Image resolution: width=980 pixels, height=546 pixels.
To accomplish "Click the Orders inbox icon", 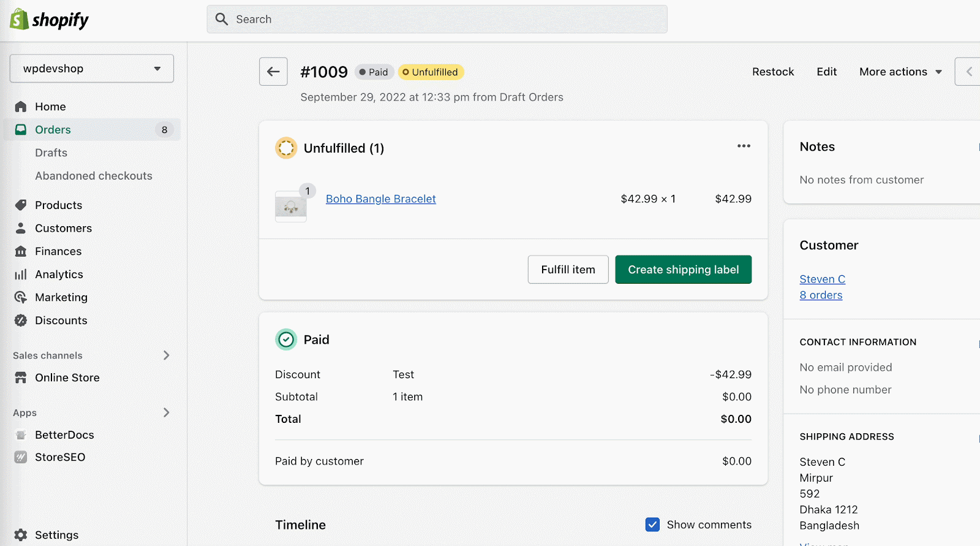I will click(x=21, y=130).
